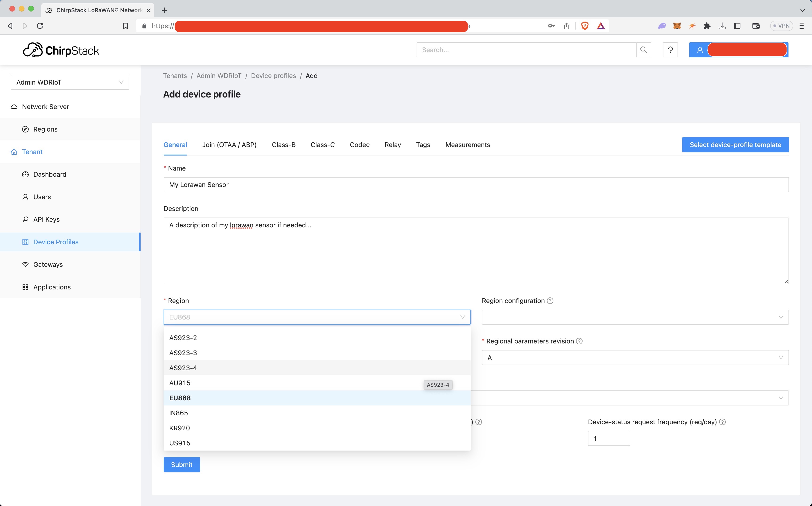The image size is (812, 506).
Task: Click Device-status request frequency help icon
Action: pos(723,422)
